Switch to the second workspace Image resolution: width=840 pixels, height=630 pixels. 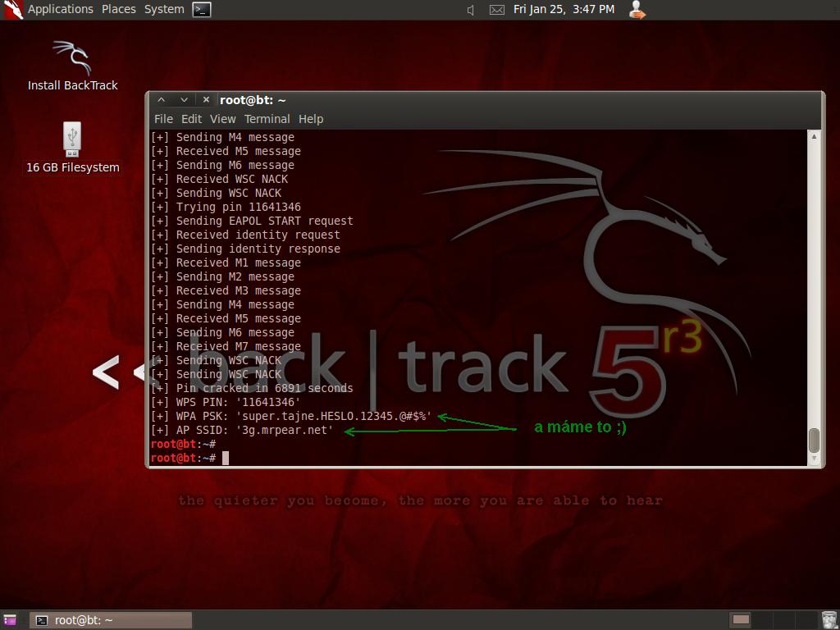pyautogui.click(x=763, y=620)
